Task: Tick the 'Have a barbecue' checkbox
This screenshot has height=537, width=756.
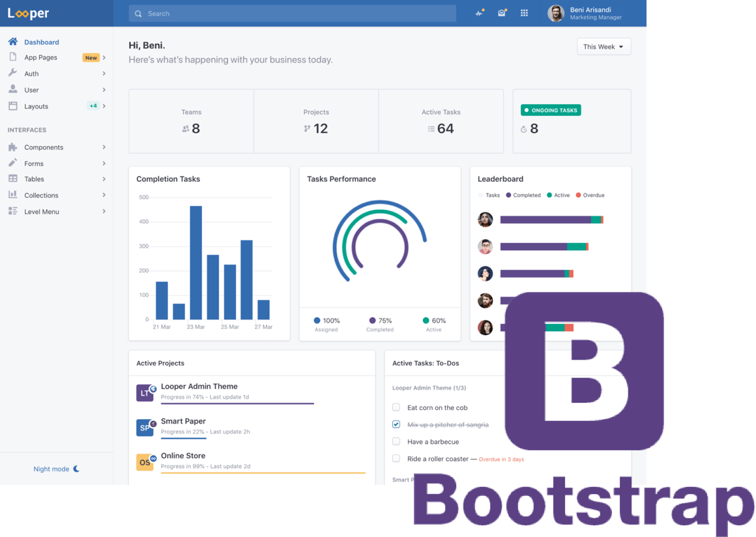Action: [x=396, y=441]
